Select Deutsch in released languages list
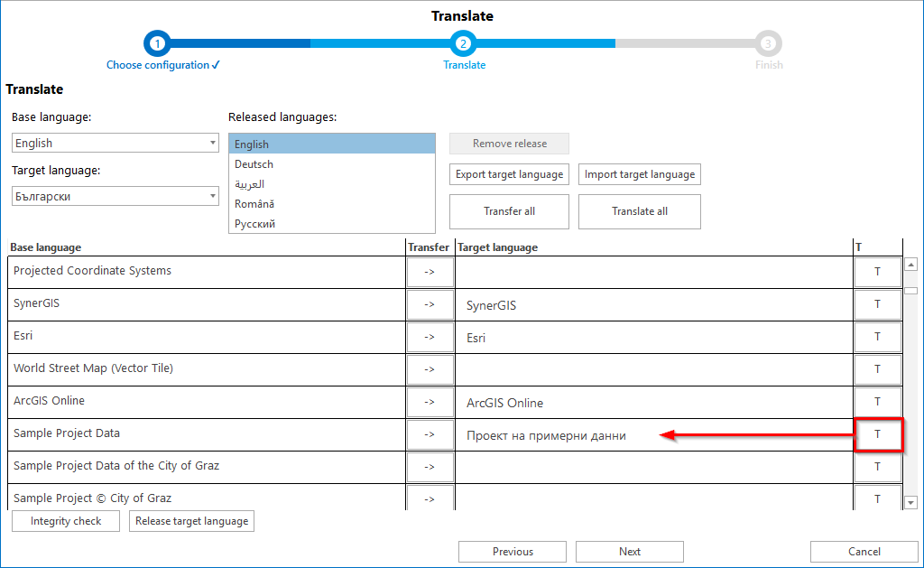 pyautogui.click(x=254, y=164)
